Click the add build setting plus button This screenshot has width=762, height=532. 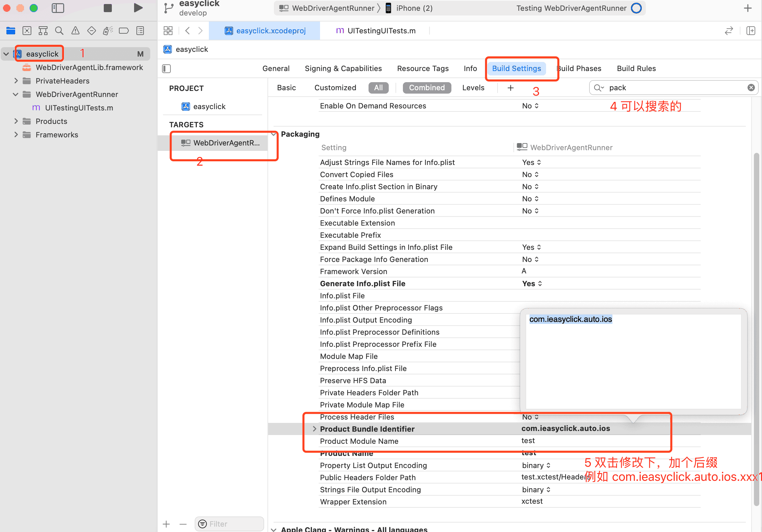(511, 88)
